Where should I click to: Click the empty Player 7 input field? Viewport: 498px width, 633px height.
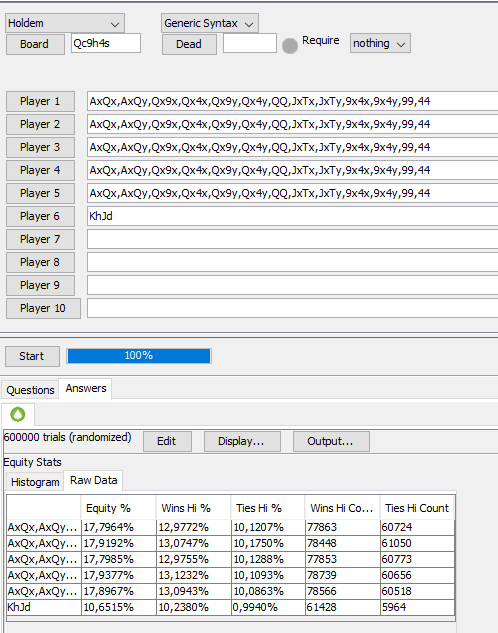click(293, 239)
